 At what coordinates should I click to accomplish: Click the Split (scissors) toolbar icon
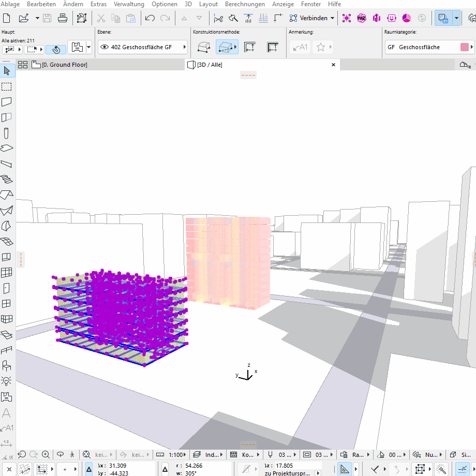pos(218,18)
